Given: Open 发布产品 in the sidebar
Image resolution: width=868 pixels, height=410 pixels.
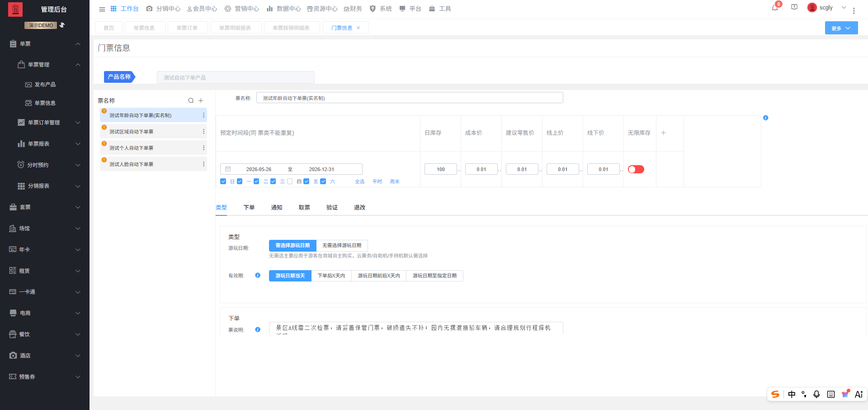Looking at the screenshot, I should tap(45, 85).
